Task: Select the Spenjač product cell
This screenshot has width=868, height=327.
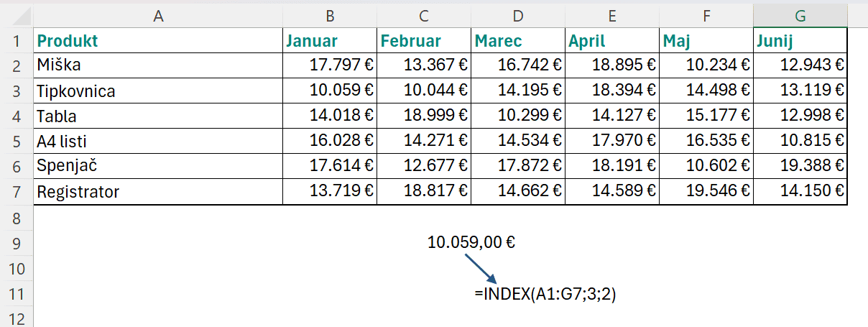Action: [x=158, y=167]
